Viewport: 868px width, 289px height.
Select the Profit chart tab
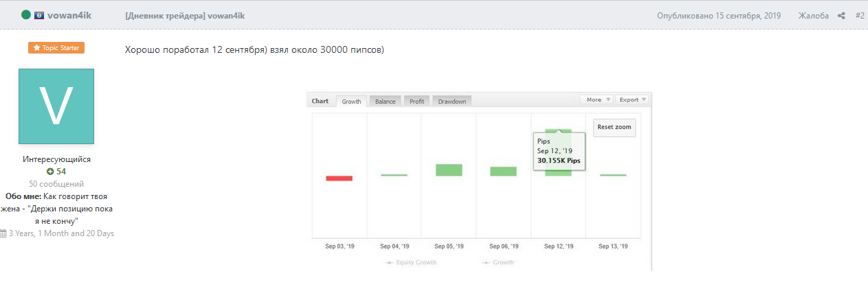click(416, 101)
